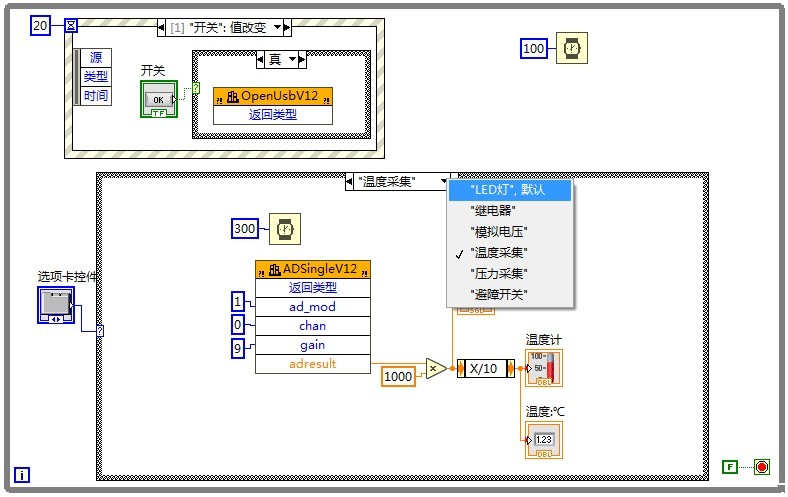788x497 pixels.
Task: Select the 温度:℃ numeric indicator terminal
Action: coord(544,440)
